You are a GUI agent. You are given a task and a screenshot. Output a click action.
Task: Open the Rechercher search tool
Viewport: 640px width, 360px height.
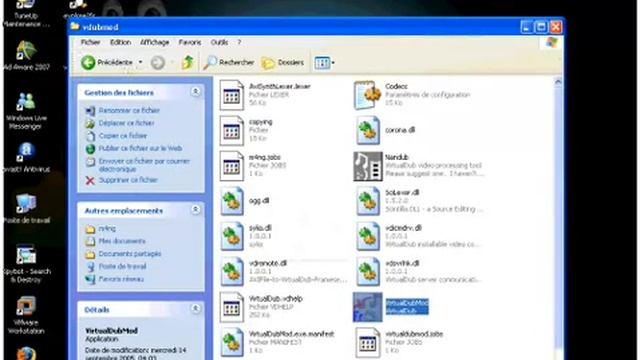click(229, 62)
